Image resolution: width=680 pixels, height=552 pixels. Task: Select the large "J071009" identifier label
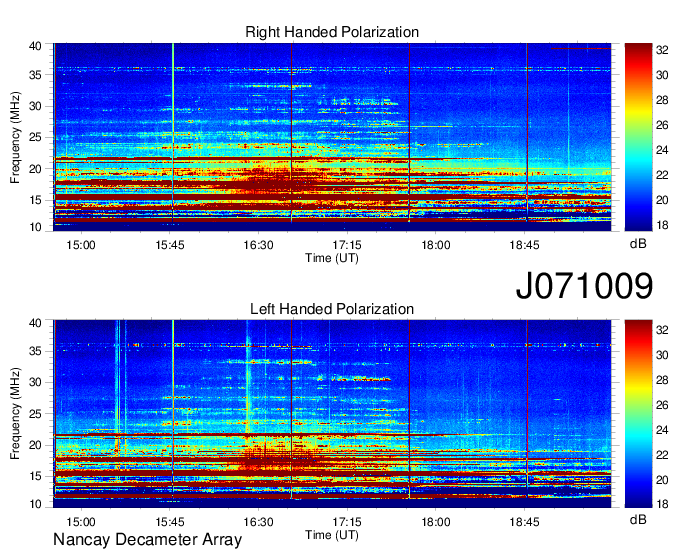click(x=584, y=286)
